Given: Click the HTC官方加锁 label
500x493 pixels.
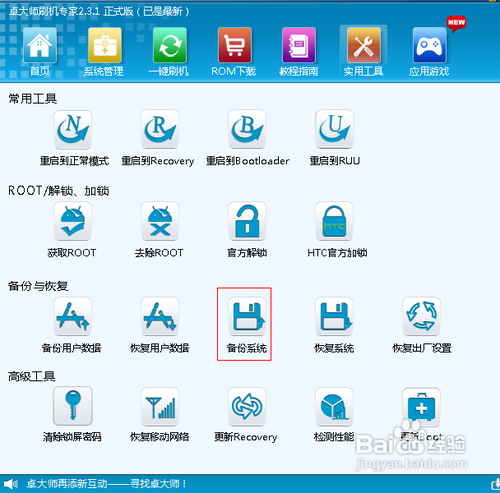Looking at the screenshot, I should pos(337,253).
